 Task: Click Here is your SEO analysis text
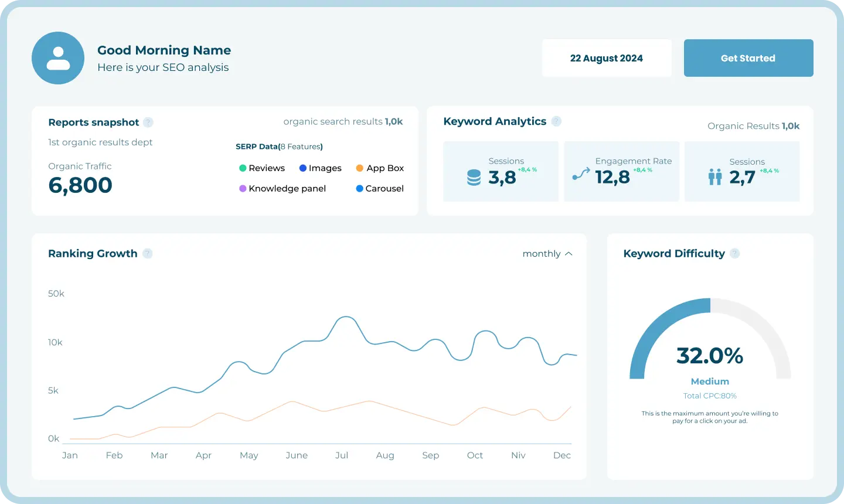[x=163, y=67]
